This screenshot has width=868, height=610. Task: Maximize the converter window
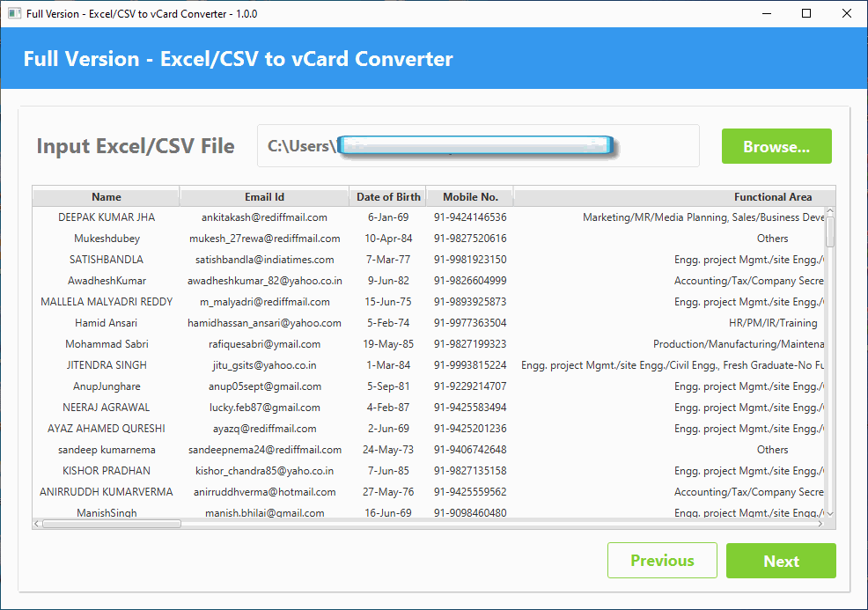pos(806,13)
